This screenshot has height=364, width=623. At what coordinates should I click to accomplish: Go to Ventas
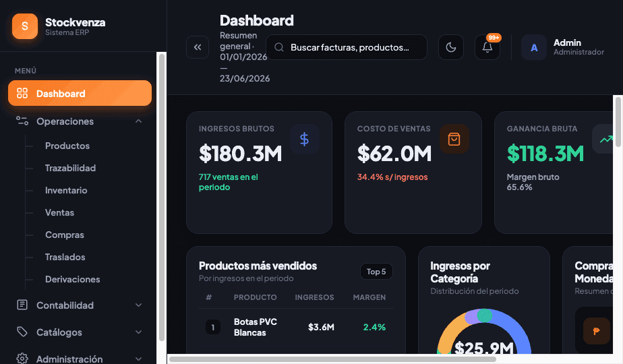[x=59, y=212]
